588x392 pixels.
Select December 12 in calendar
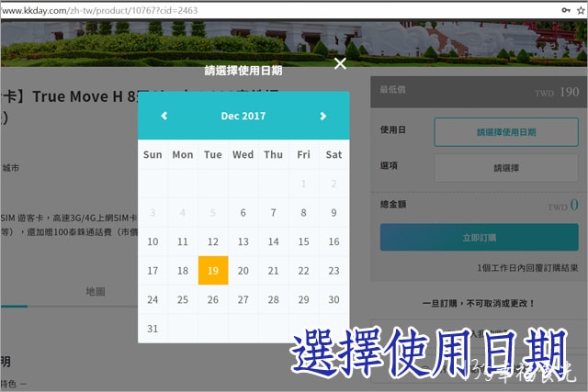[213, 241]
